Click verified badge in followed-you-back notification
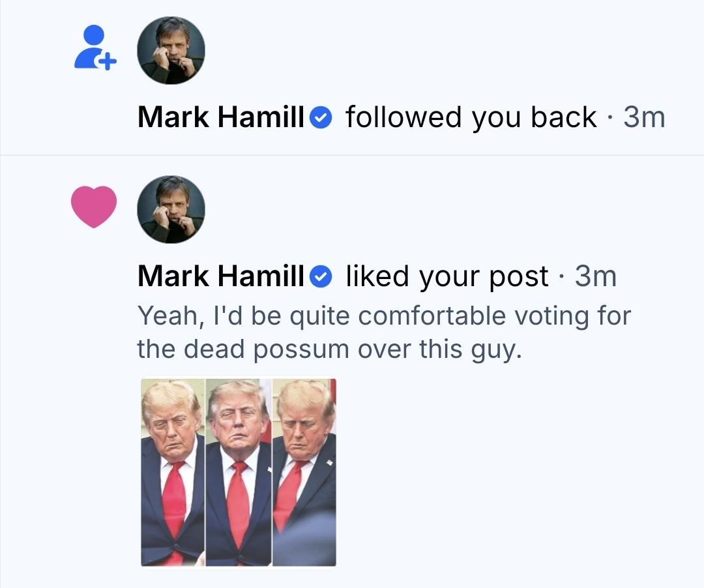The width and height of the screenshot is (704, 588). (x=321, y=117)
